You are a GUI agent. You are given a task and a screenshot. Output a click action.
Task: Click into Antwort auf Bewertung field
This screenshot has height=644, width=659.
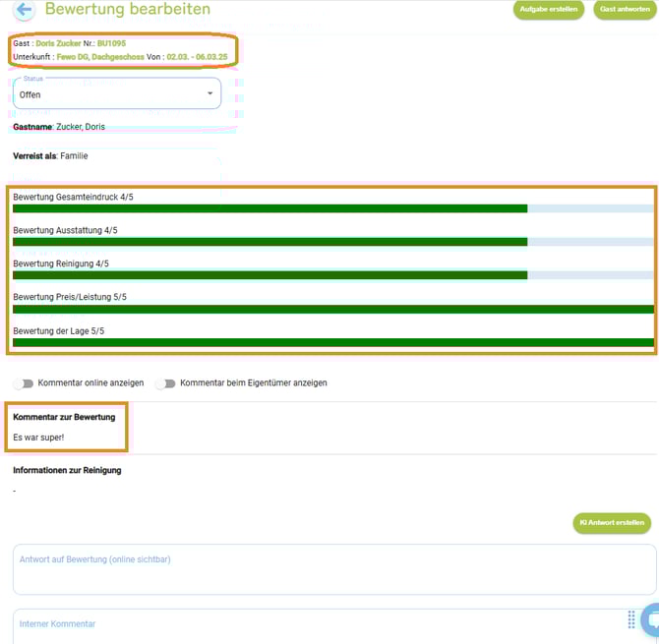click(x=334, y=569)
